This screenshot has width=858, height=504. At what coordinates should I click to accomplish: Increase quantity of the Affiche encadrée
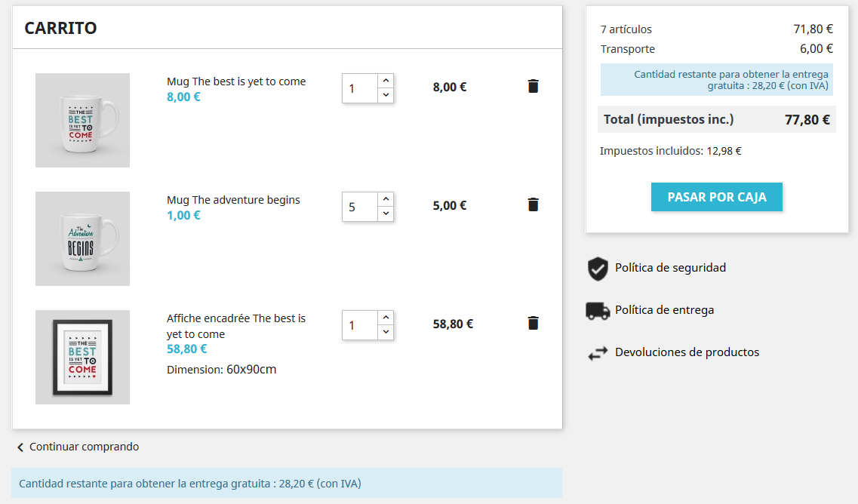(x=386, y=318)
